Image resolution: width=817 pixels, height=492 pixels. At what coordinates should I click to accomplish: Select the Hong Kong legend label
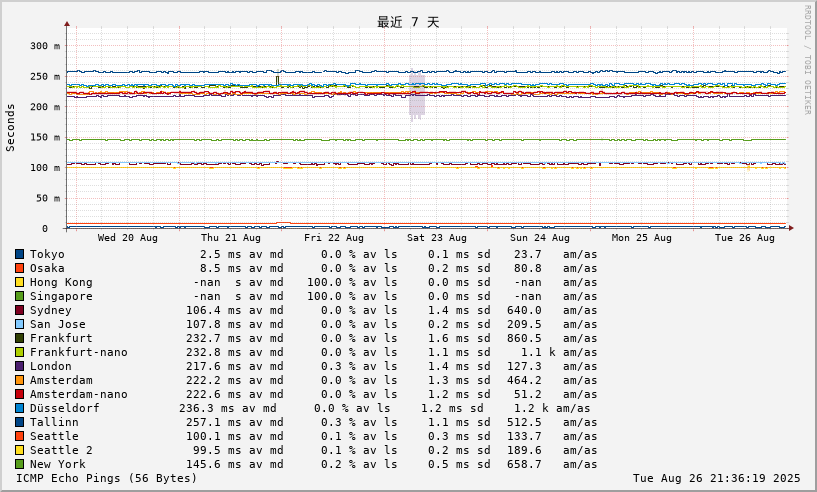pos(61,282)
